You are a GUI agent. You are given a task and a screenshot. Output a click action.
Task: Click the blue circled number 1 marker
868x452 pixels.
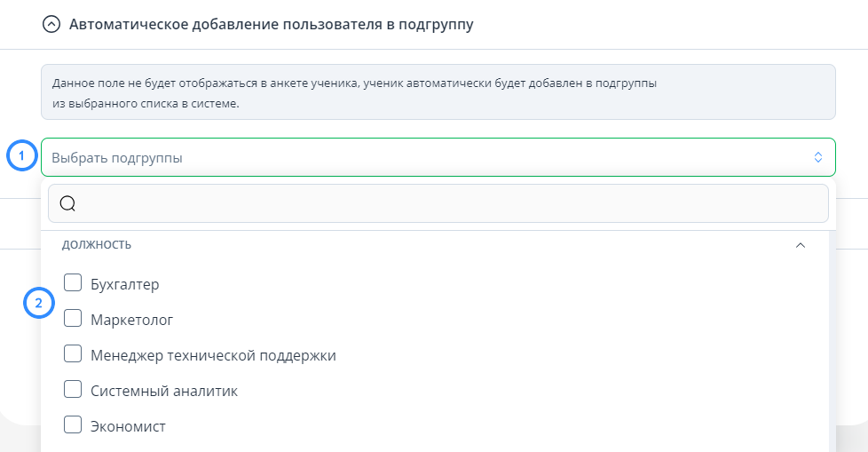point(21,155)
